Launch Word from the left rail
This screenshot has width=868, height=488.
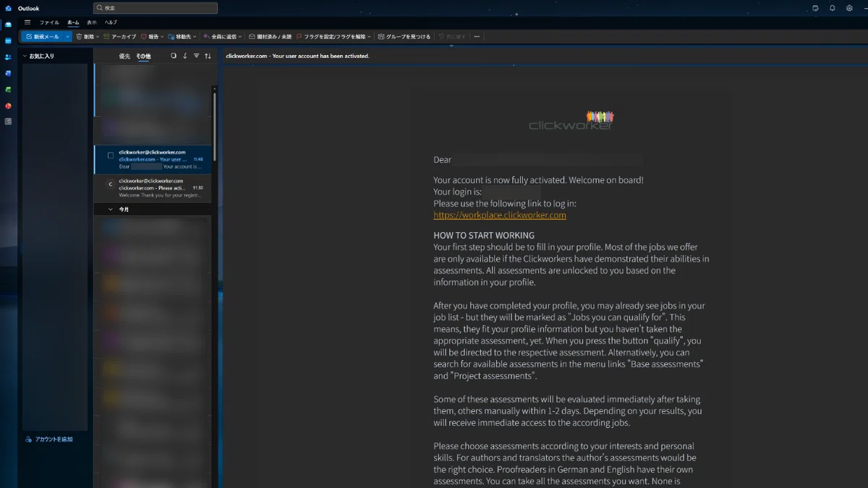(8, 73)
